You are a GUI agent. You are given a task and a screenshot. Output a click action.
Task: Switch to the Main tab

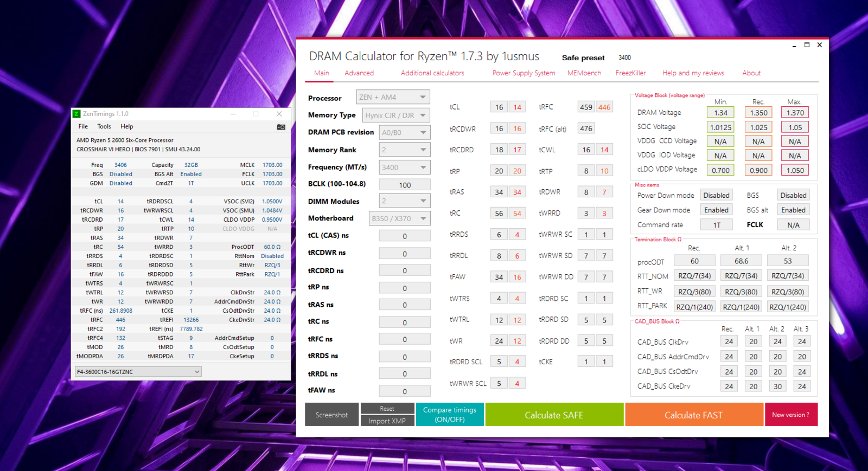coord(322,73)
